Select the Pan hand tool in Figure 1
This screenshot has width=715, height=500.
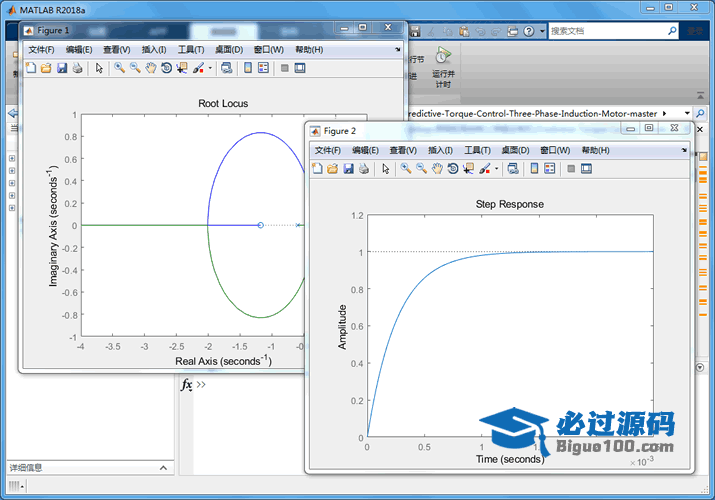point(150,68)
